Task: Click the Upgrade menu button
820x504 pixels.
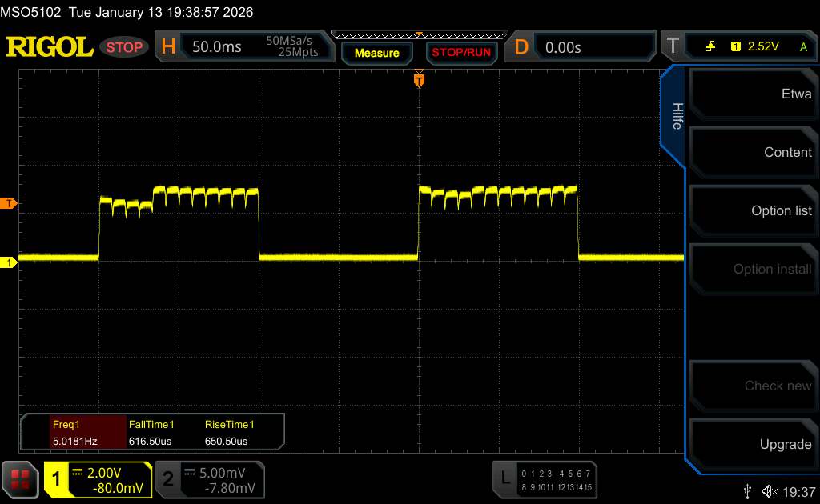Action: click(x=751, y=444)
